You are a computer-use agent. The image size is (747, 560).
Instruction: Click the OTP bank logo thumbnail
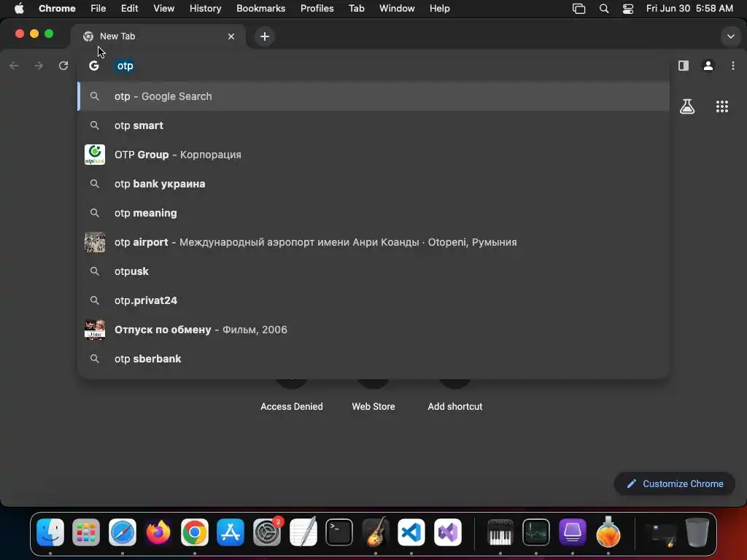95,155
